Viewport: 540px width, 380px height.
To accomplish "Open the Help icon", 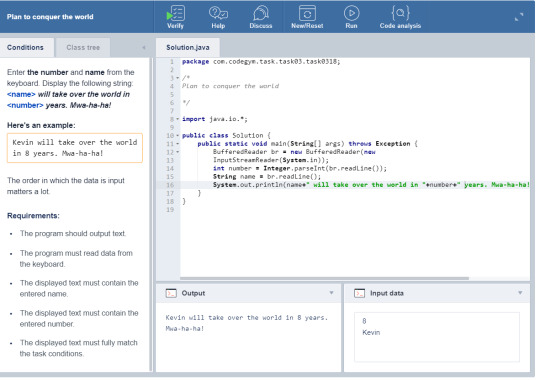I will point(219,14).
